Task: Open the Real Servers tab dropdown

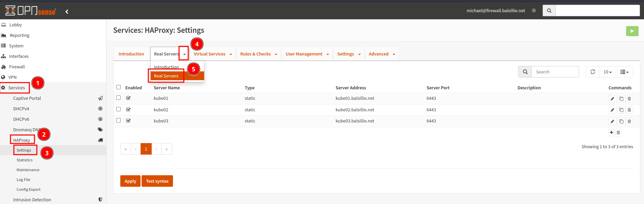Action: (184, 54)
